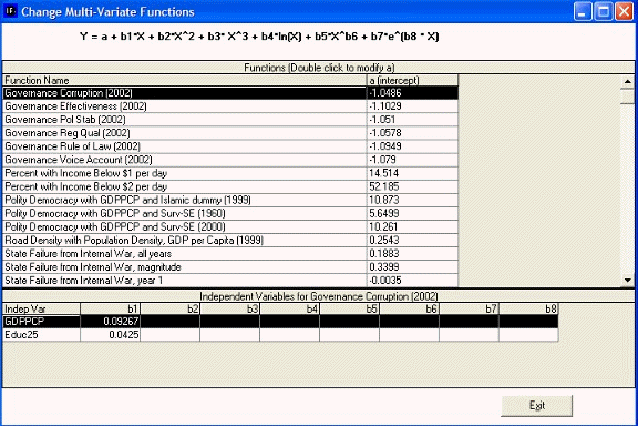This screenshot has height=426, width=638.
Task: Select Governance Effectiveness (2002) row
Action: [184, 103]
